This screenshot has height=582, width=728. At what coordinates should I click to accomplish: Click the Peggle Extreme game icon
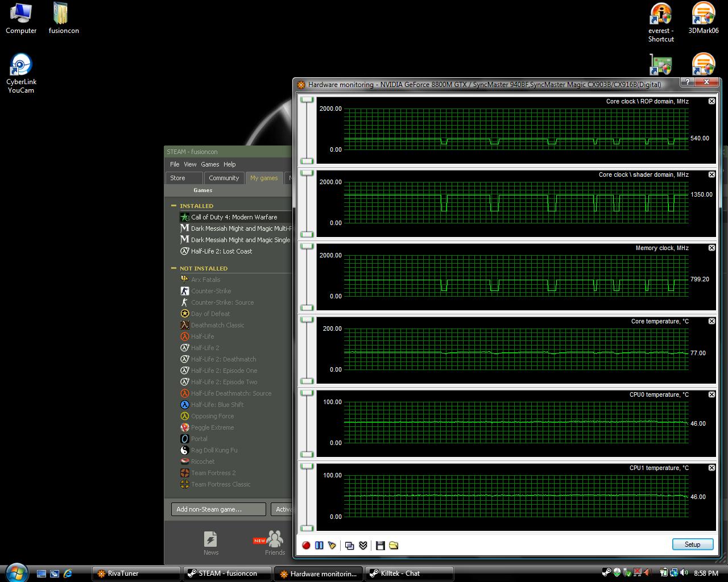pyautogui.click(x=184, y=427)
